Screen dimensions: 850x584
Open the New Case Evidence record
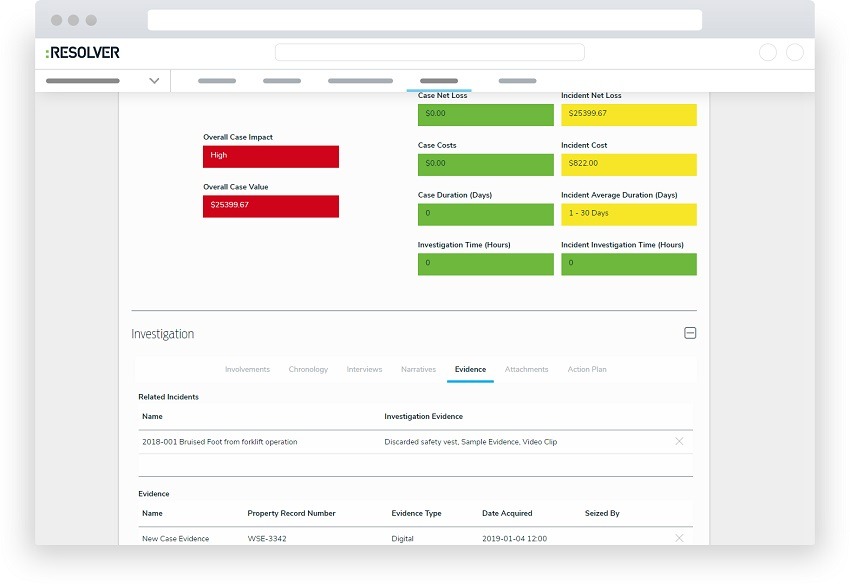[176, 538]
